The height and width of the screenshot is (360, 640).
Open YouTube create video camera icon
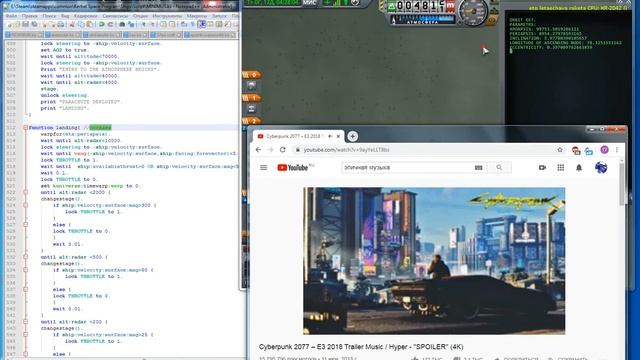[542, 167]
